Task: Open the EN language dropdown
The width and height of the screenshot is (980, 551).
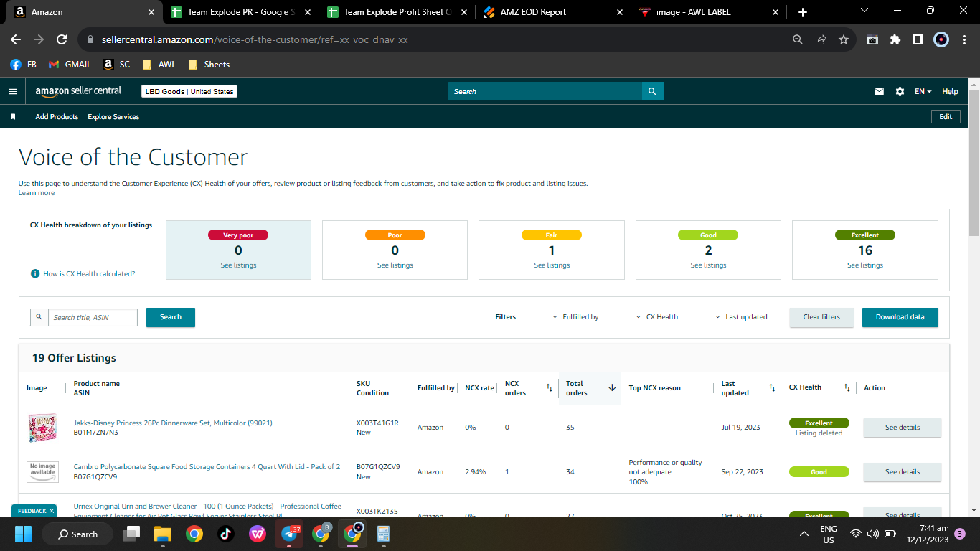Action: [x=923, y=91]
